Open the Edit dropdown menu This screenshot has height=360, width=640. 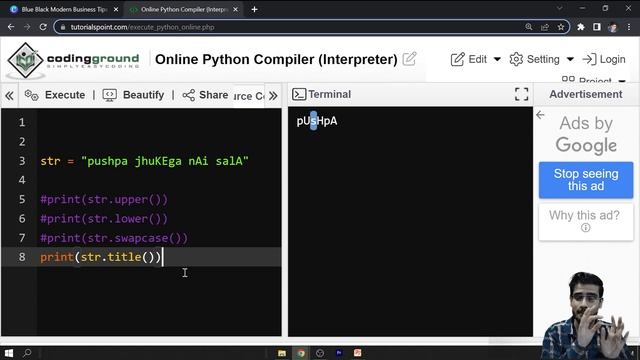[476, 60]
